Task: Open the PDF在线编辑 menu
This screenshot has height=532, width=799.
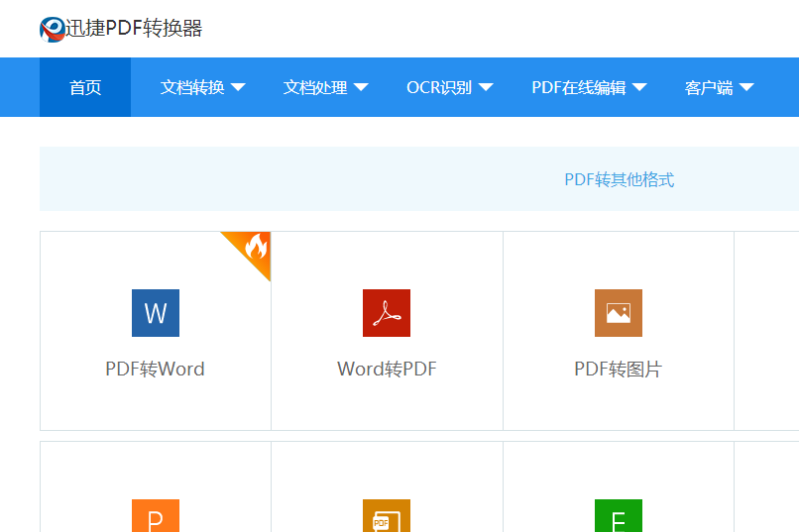Action: 579,87
